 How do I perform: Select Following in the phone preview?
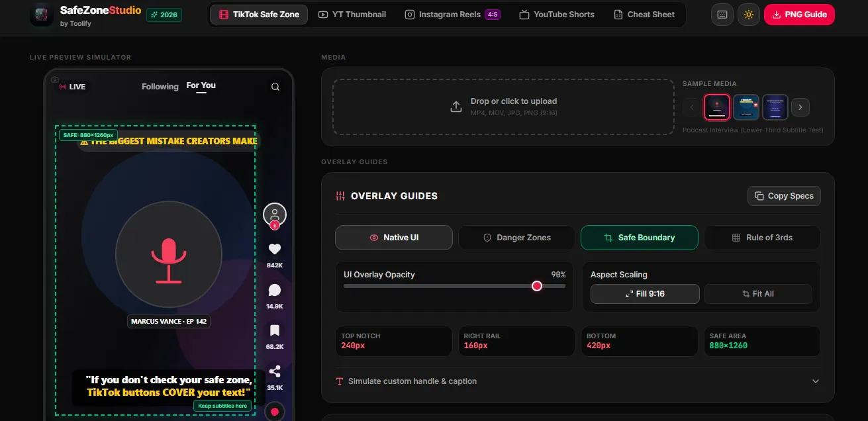[160, 87]
